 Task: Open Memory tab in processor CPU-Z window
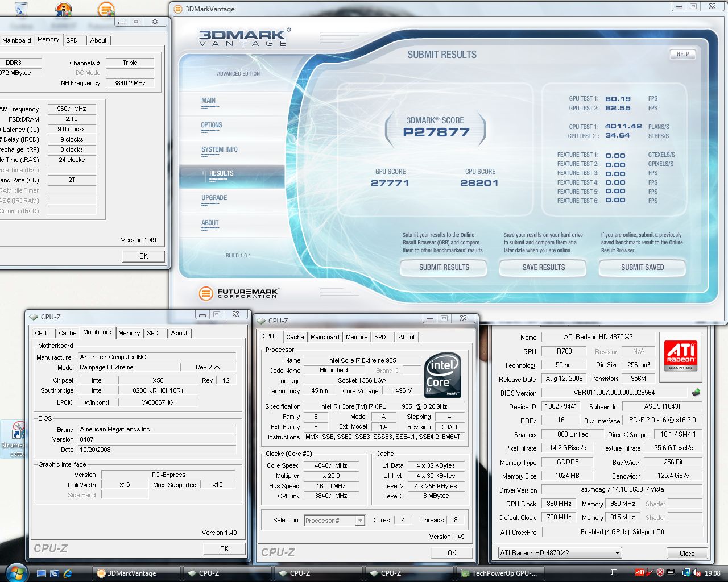[357, 337]
